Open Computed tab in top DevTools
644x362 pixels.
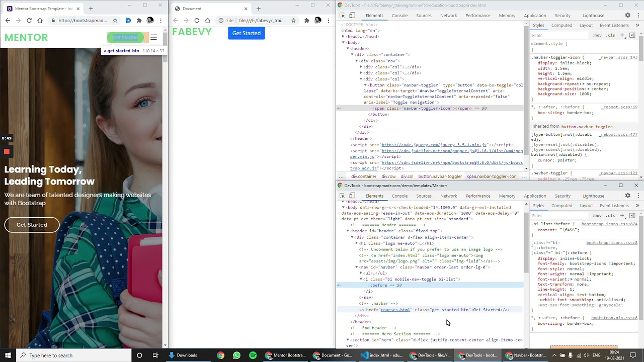click(x=561, y=25)
